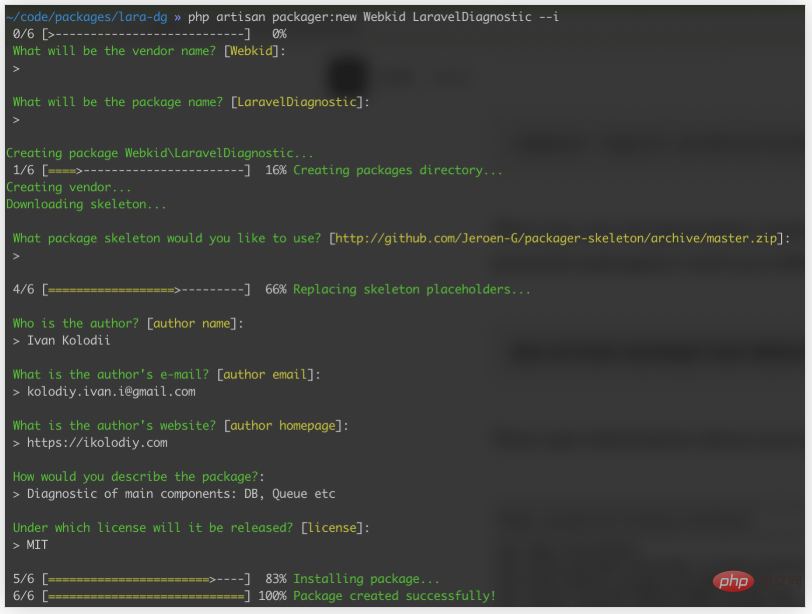The height and width of the screenshot is (614, 812).
Task: Click 'Diagnostic of main components: DB, Queue etc'
Action: click(x=181, y=494)
